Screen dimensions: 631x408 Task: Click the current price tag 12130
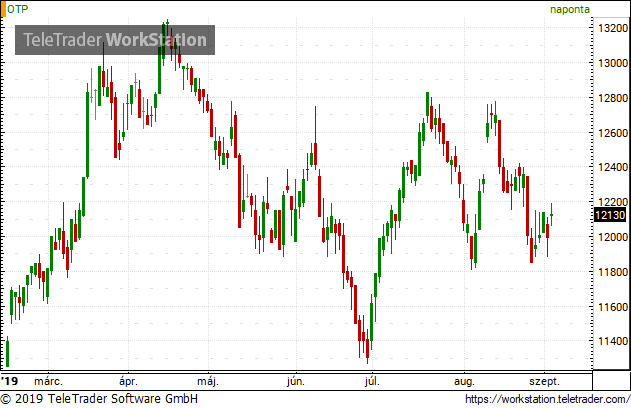[610, 215]
